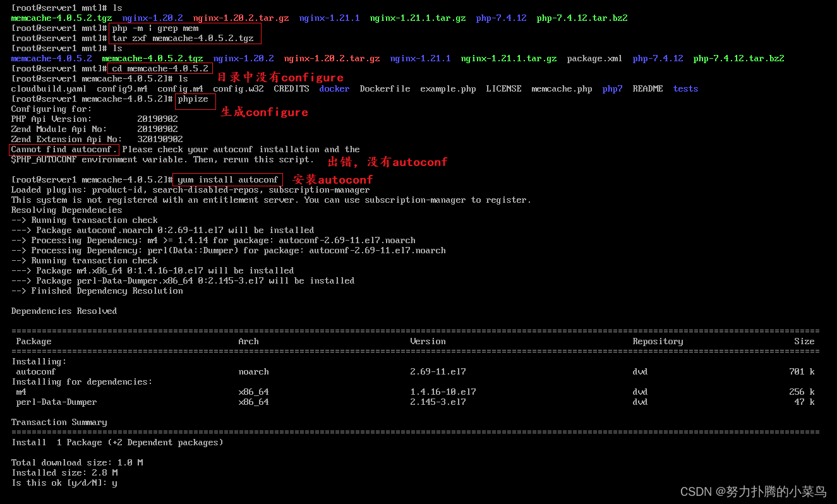Select the README file name
The width and height of the screenshot is (837, 504).
pyautogui.click(x=647, y=89)
